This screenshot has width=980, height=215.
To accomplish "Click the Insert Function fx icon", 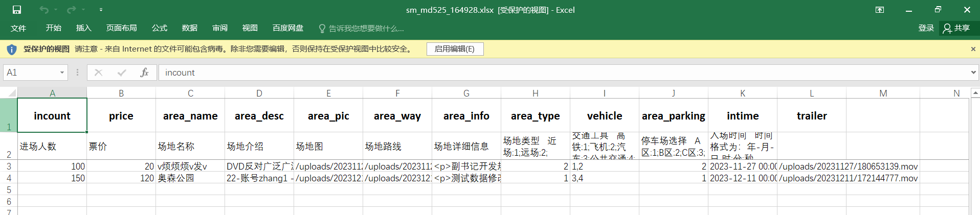I will (x=144, y=73).
